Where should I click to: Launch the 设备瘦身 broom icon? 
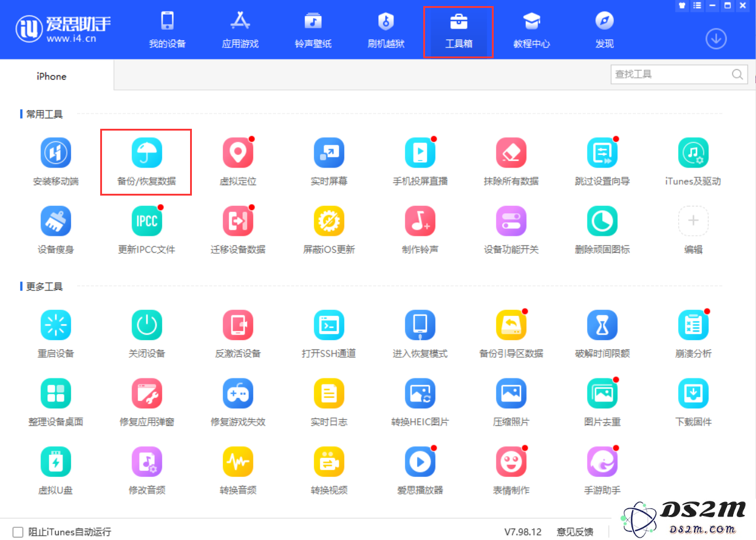[x=56, y=221]
